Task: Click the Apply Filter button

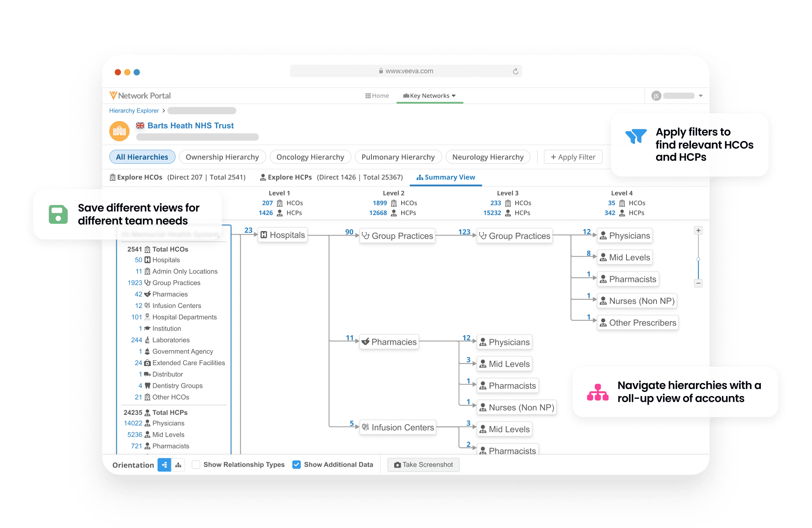Action: tap(573, 157)
